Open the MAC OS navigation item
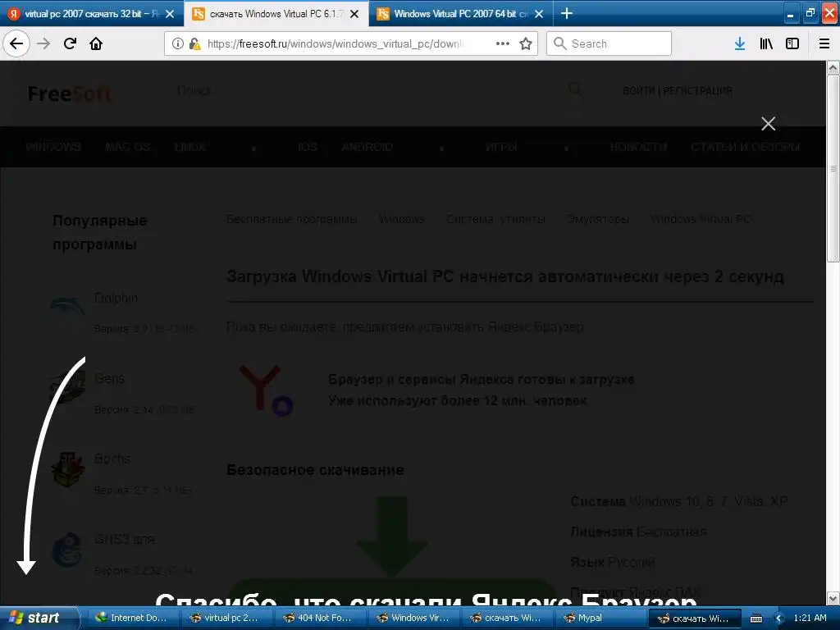The width and height of the screenshot is (840, 630). pyautogui.click(x=127, y=147)
